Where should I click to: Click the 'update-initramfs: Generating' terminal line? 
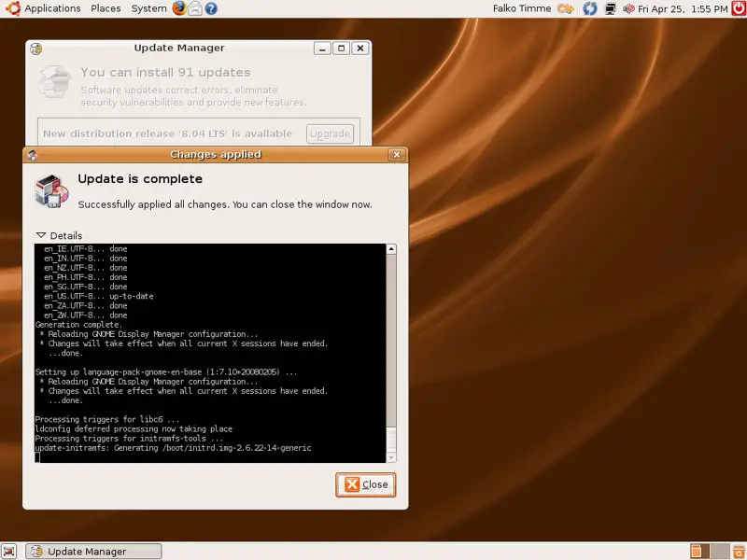pyautogui.click(x=173, y=448)
